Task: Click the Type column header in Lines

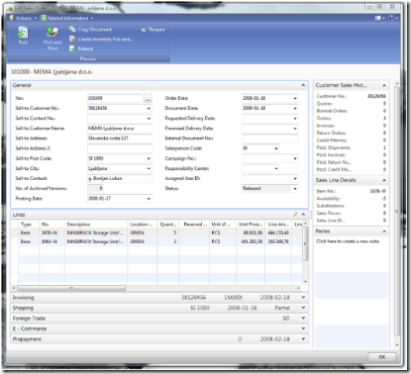Action: (x=29, y=224)
